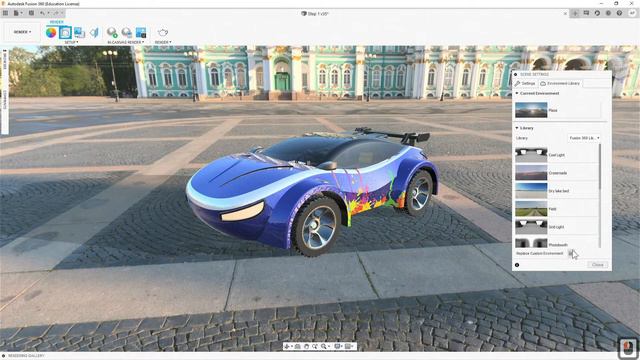Viewport: 640px width, 360px height.
Task: Select the Scene Settings tool icon
Action: (65, 33)
